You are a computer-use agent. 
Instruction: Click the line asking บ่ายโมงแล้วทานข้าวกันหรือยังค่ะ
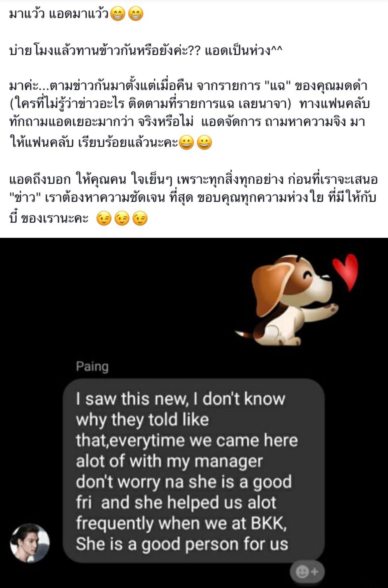(105, 51)
